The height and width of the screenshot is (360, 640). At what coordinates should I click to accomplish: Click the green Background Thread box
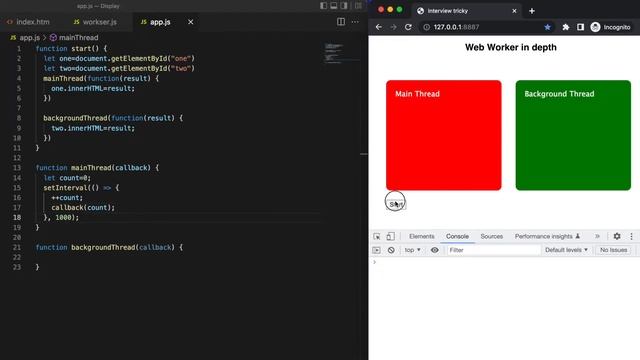(573, 135)
